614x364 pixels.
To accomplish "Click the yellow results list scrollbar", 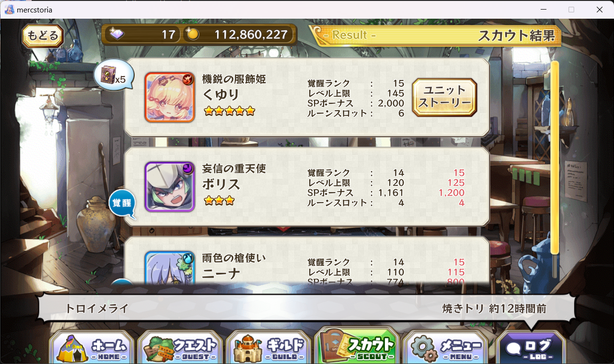I will pos(555,158).
